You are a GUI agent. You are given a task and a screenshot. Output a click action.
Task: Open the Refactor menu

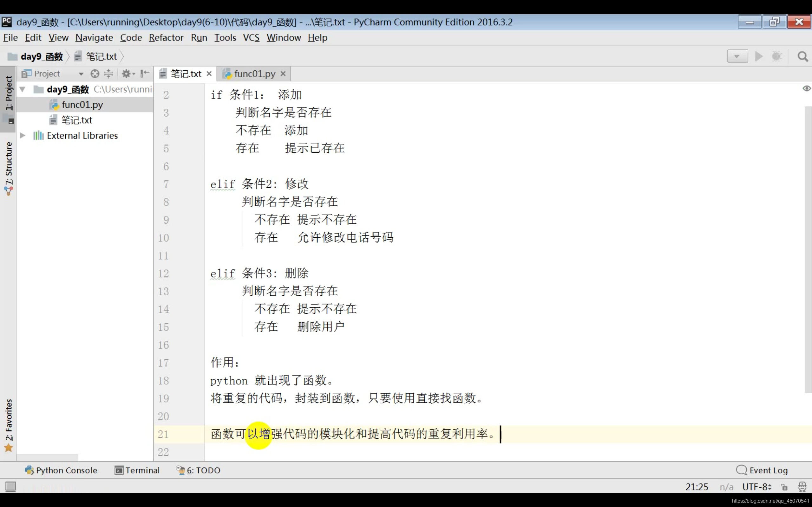pyautogui.click(x=166, y=38)
